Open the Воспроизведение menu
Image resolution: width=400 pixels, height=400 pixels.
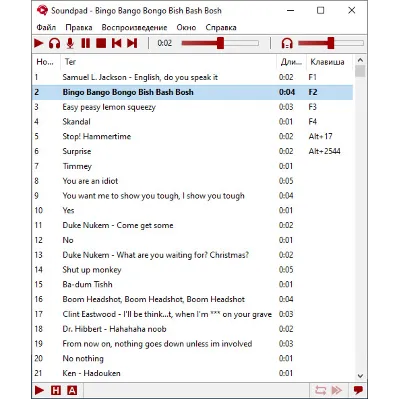pyautogui.click(x=134, y=27)
